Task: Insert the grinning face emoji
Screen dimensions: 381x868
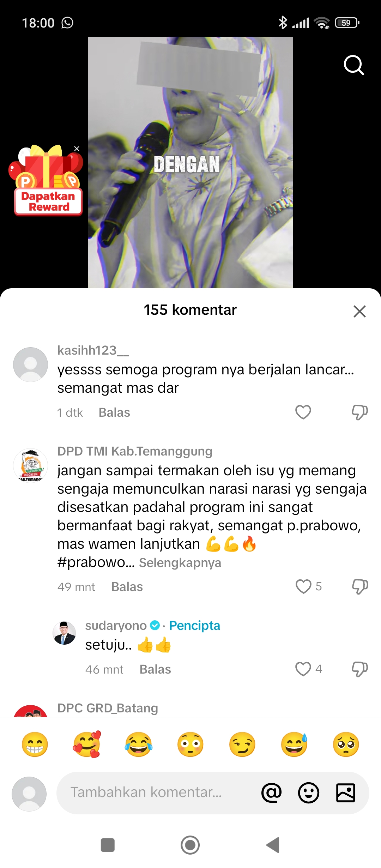Action: pyautogui.click(x=35, y=745)
